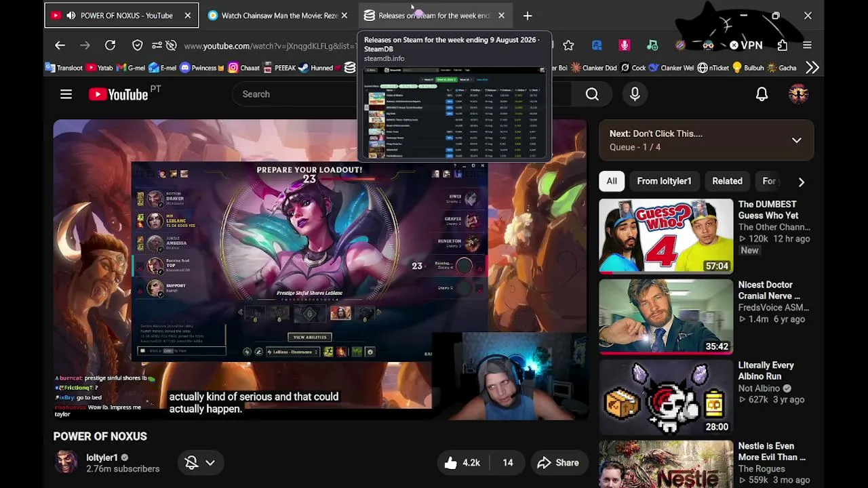868x488 pixels.
Task: Select the From loltyler1 filter chip
Action: pos(664,181)
